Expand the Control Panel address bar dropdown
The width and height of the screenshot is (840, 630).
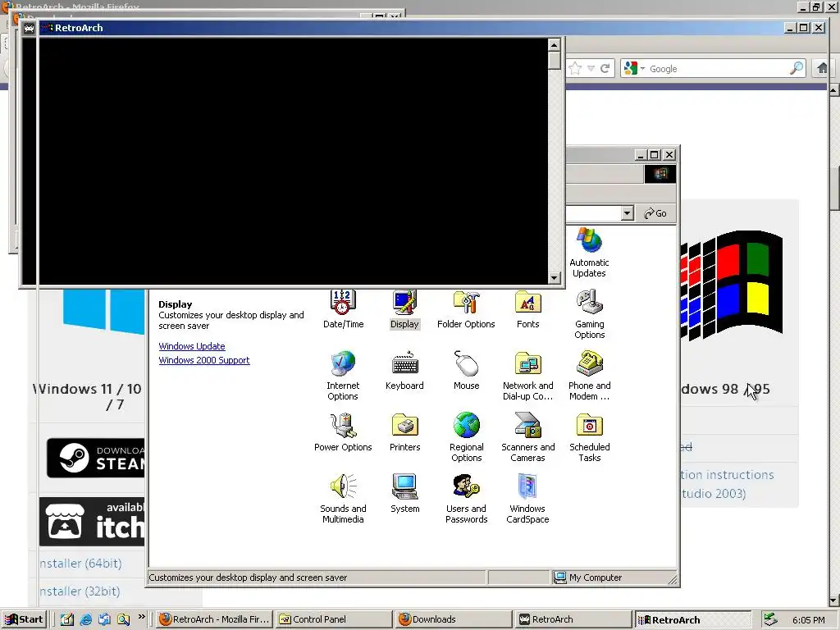628,213
